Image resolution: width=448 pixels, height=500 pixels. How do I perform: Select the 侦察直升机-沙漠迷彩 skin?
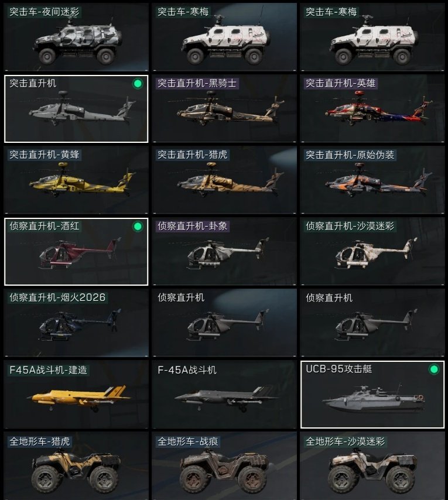tap(372, 251)
